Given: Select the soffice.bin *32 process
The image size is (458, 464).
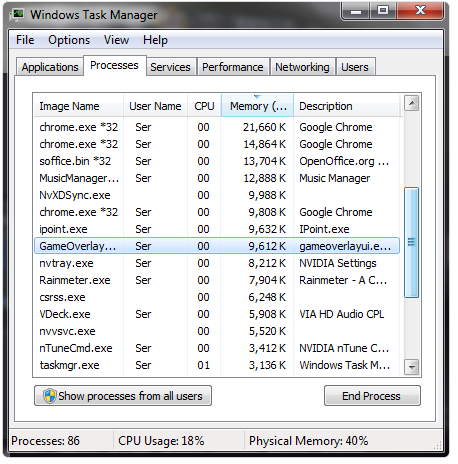Looking at the screenshot, I should tap(217, 161).
